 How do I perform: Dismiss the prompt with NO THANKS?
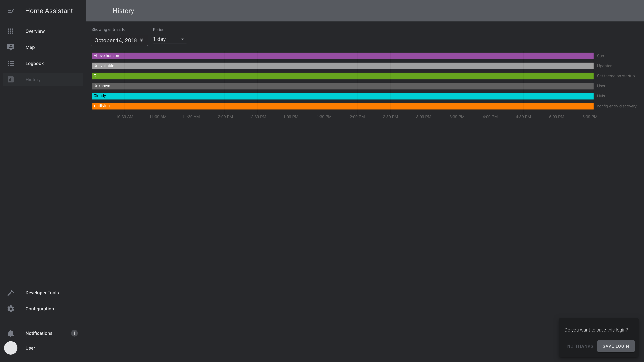[580, 346]
